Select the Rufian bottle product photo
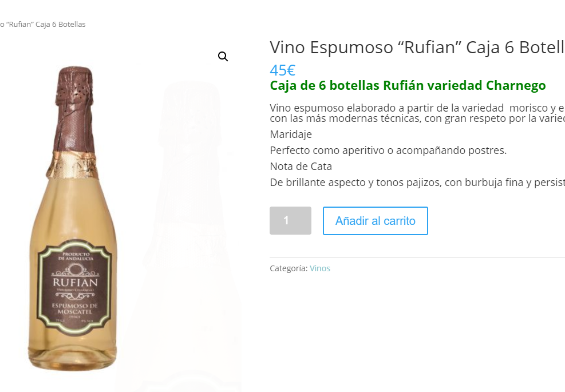The height and width of the screenshot is (392, 565). (x=74, y=218)
